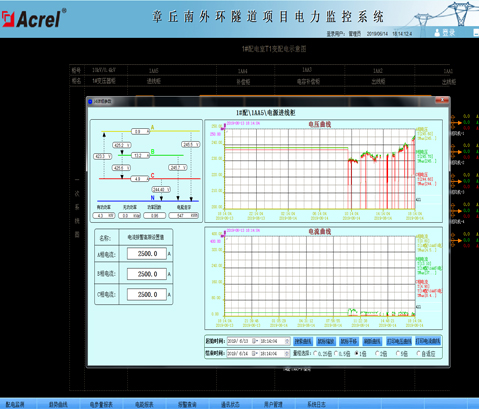
Task: Select the 自适应 range radio option
Action: (419, 353)
